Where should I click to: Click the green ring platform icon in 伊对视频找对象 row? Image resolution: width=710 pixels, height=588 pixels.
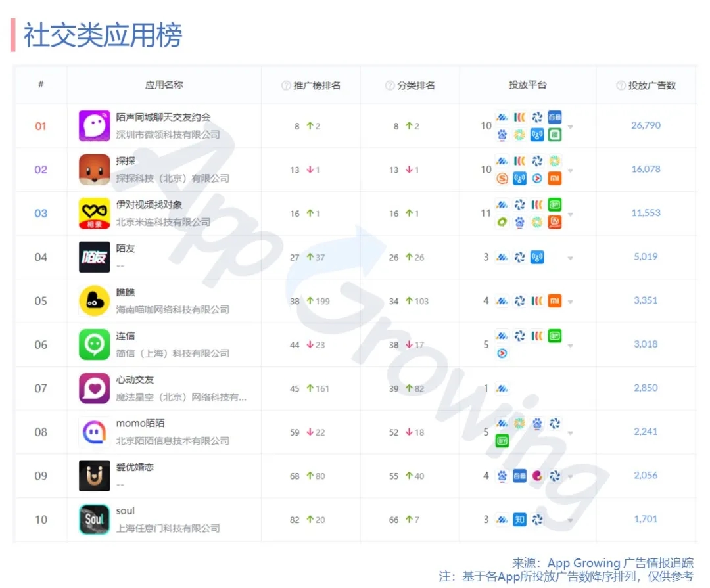coord(502,222)
